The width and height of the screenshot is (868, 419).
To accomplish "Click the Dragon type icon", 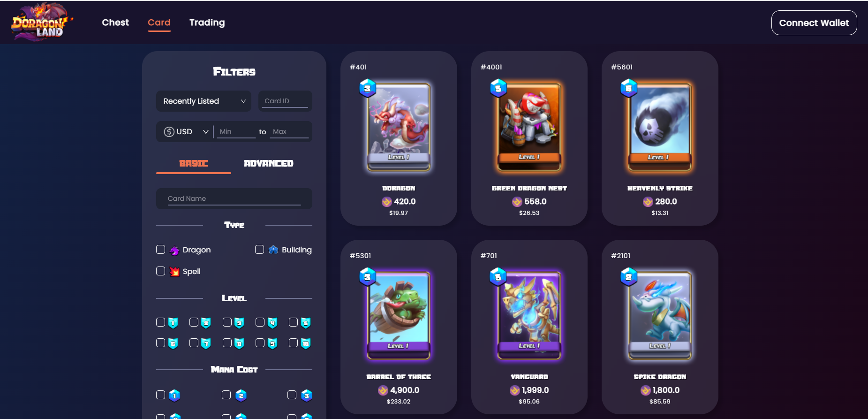I will pyautogui.click(x=174, y=250).
